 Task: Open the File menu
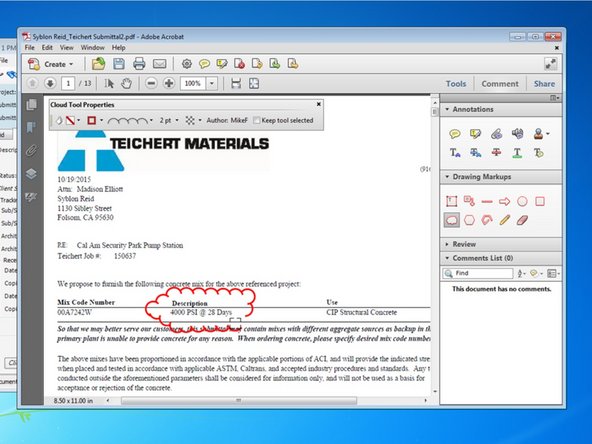(29, 48)
